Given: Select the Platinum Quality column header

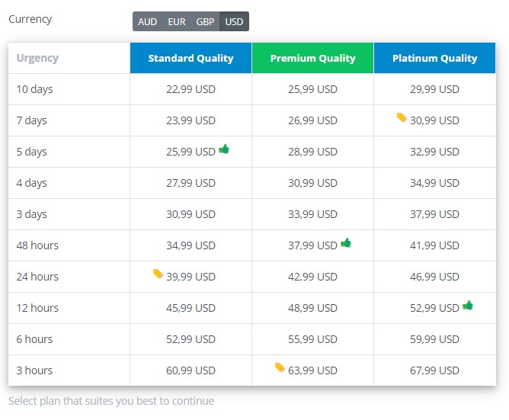Looking at the screenshot, I should coord(434,58).
